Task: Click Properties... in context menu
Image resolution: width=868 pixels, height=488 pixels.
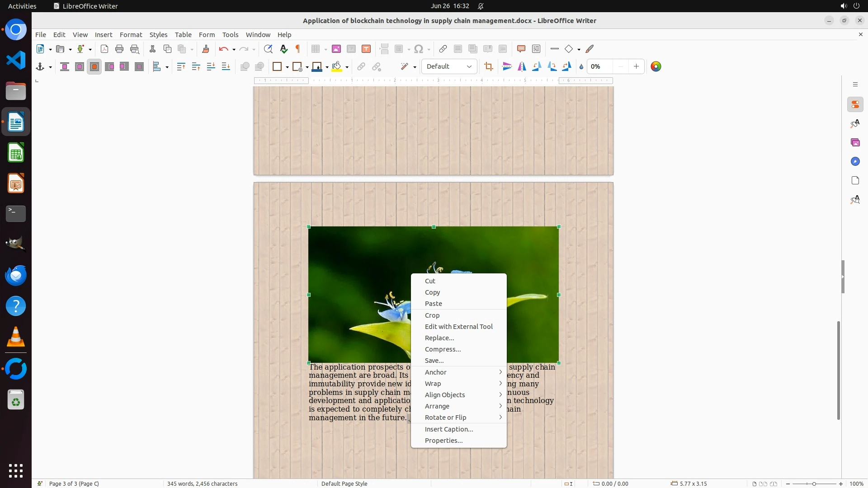Action: [x=443, y=441]
